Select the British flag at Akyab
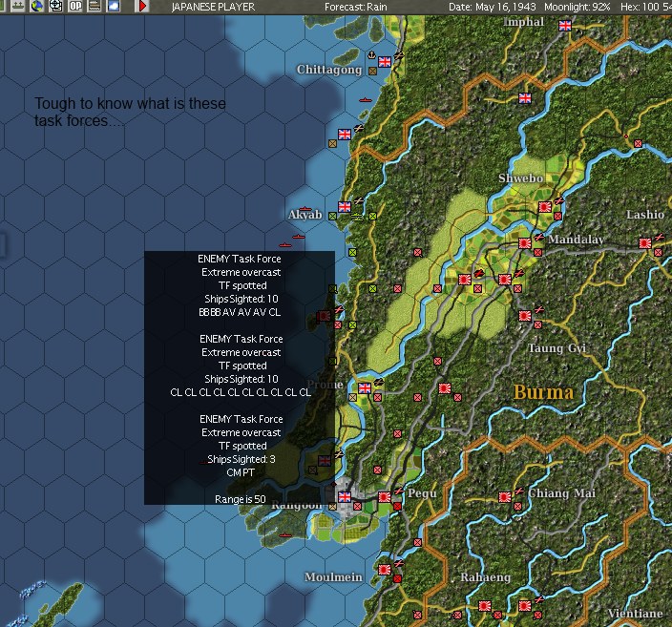This screenshot has width=672, height=627. point(345,207)
